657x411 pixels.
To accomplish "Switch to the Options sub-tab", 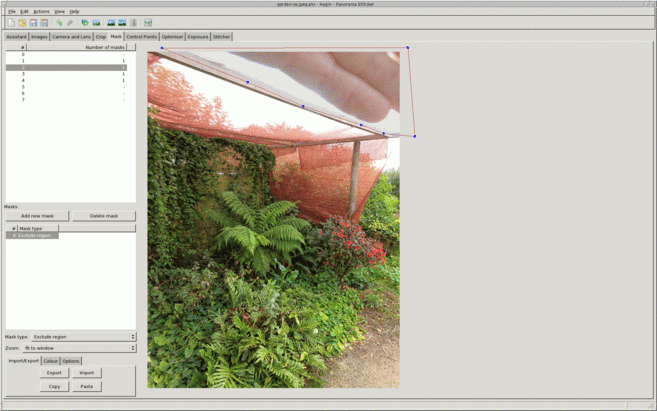I will point(71,361).
